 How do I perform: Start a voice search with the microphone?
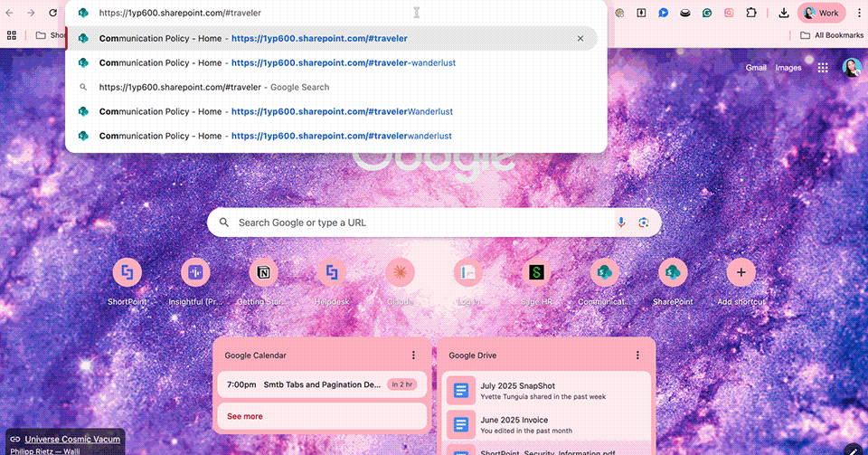621,223
